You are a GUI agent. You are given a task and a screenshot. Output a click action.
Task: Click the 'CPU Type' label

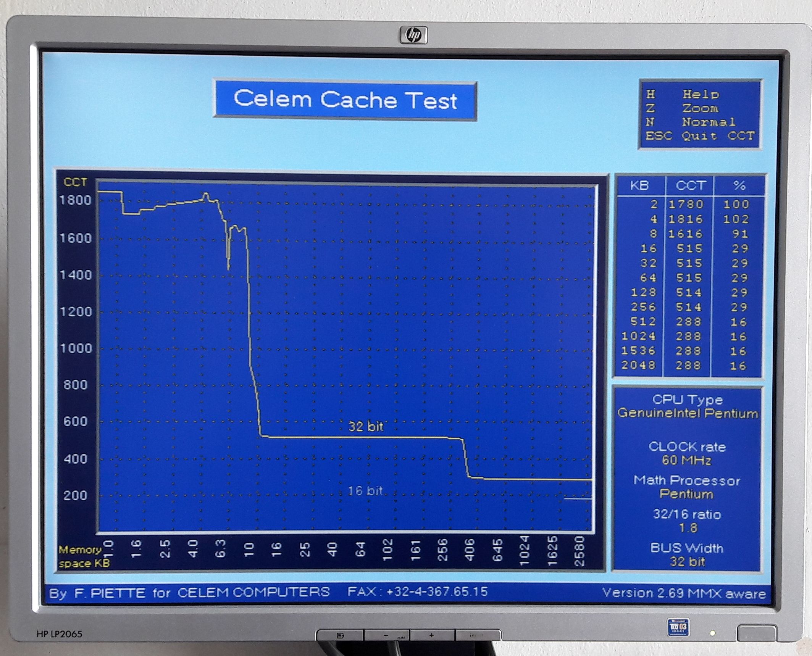pos(688,400)
